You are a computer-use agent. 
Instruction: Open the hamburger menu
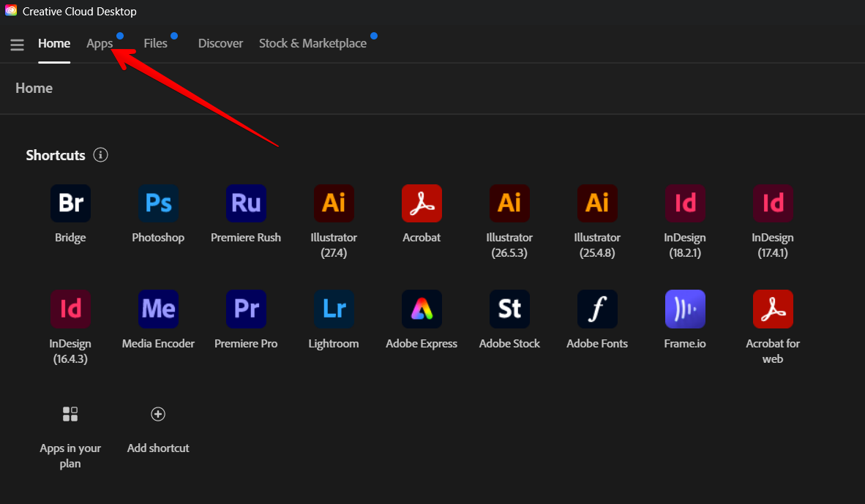click(x=17, y=44)
